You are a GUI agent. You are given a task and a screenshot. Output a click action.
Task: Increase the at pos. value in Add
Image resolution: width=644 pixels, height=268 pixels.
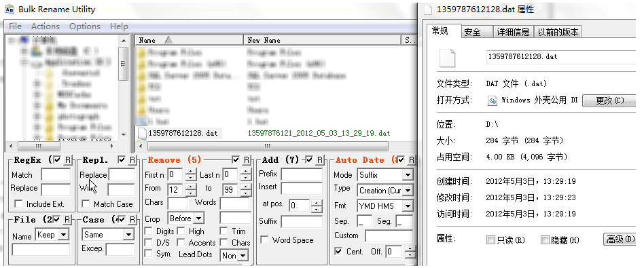317,202
